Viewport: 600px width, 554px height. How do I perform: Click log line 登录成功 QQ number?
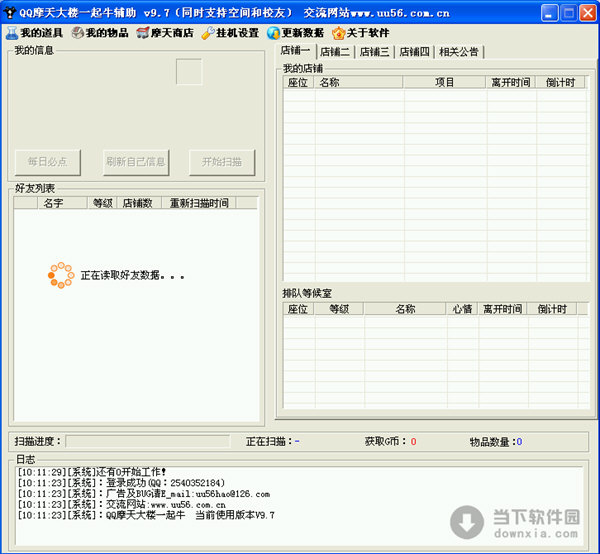pos(121,483)
